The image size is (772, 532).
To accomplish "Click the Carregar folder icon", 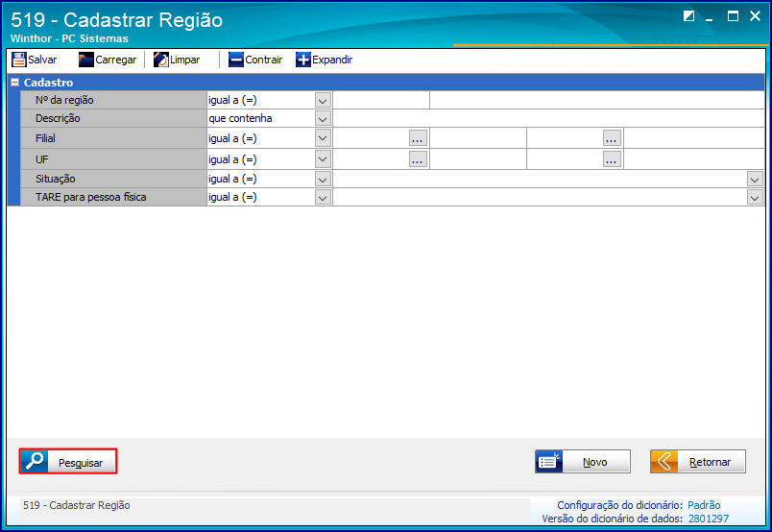I will tap(86, 60).
